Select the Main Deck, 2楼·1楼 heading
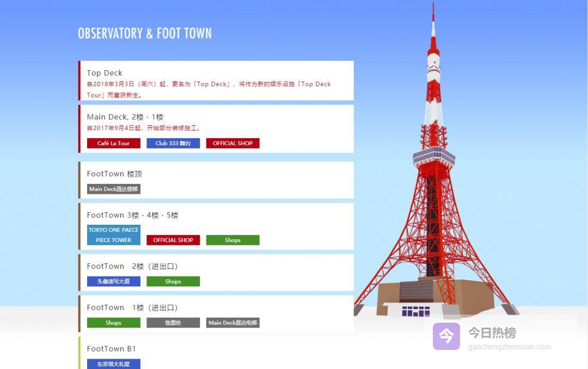 point(125,117)
